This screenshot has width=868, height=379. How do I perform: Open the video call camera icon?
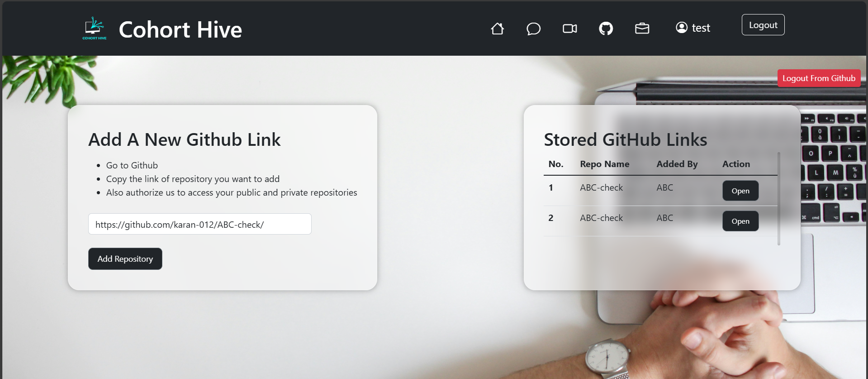(x=570, y=29)
